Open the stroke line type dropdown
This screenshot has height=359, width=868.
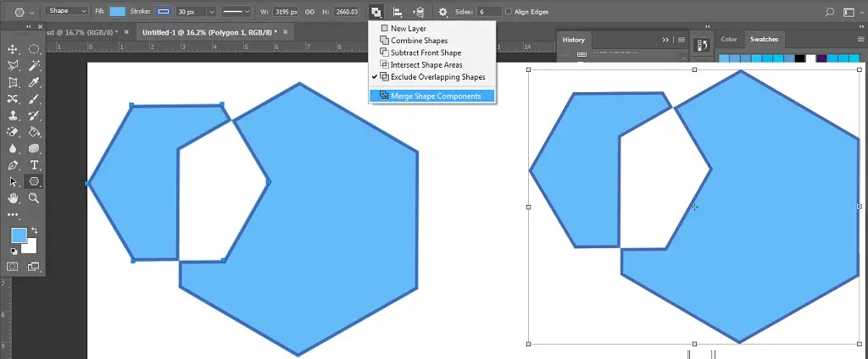(236, 12)
